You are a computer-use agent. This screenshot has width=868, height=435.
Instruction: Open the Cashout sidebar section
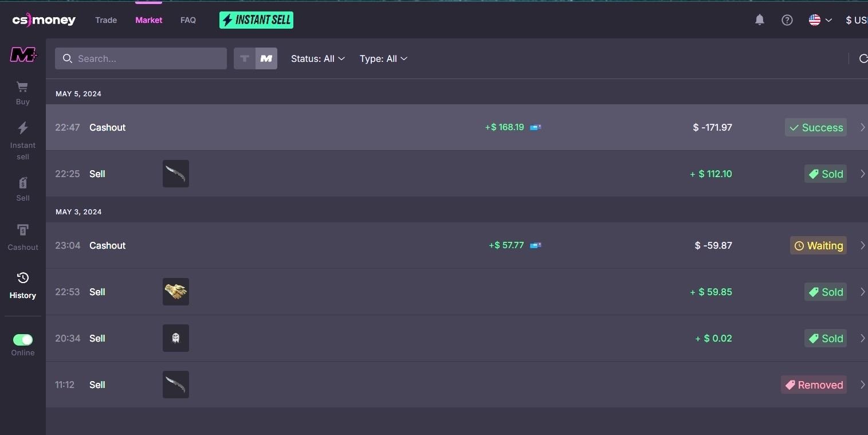point(23,237)
